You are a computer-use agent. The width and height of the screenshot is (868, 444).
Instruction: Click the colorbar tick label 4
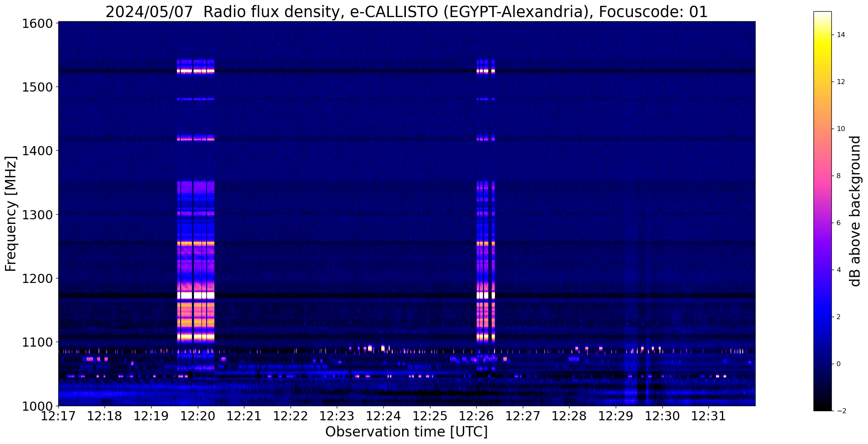[x=838, y=270]
